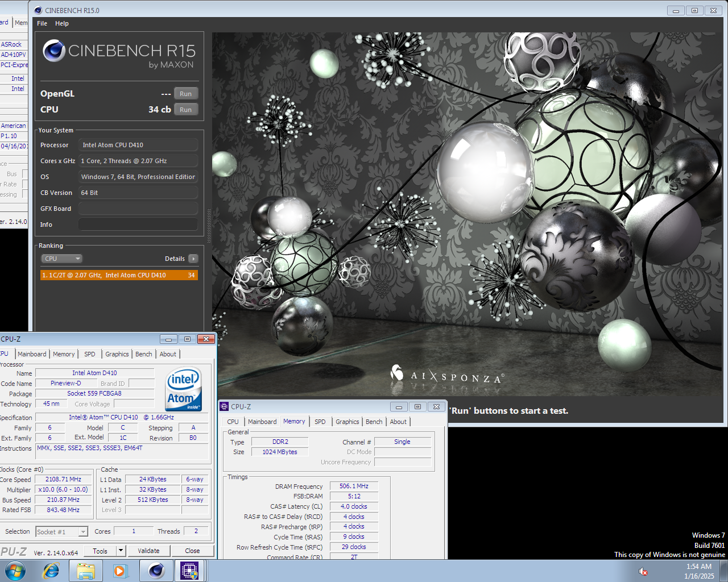Switch to Cinebench via taskbar icon
728x582 pixels.
[x=156, y=571]
